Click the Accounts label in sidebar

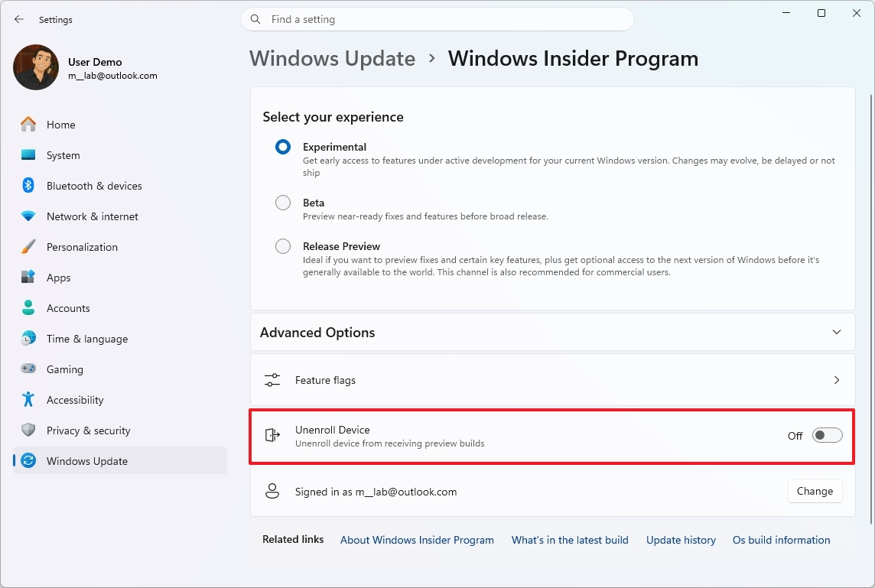coord(68,308)
